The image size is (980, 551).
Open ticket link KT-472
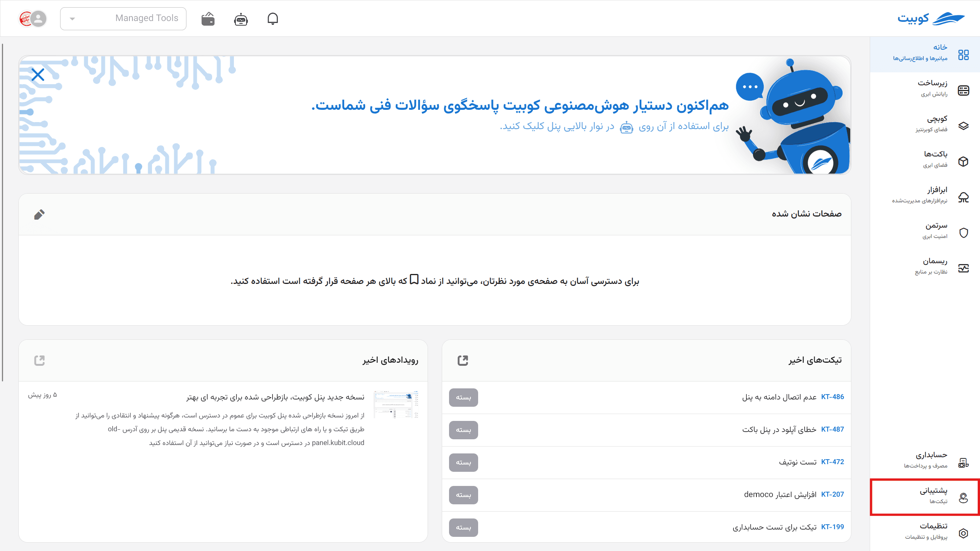coord(832,462)
